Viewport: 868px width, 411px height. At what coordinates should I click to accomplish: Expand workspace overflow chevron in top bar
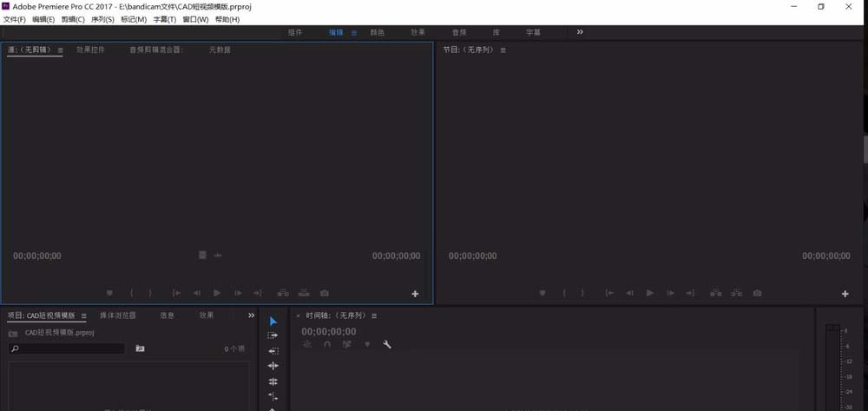(580, 32)
